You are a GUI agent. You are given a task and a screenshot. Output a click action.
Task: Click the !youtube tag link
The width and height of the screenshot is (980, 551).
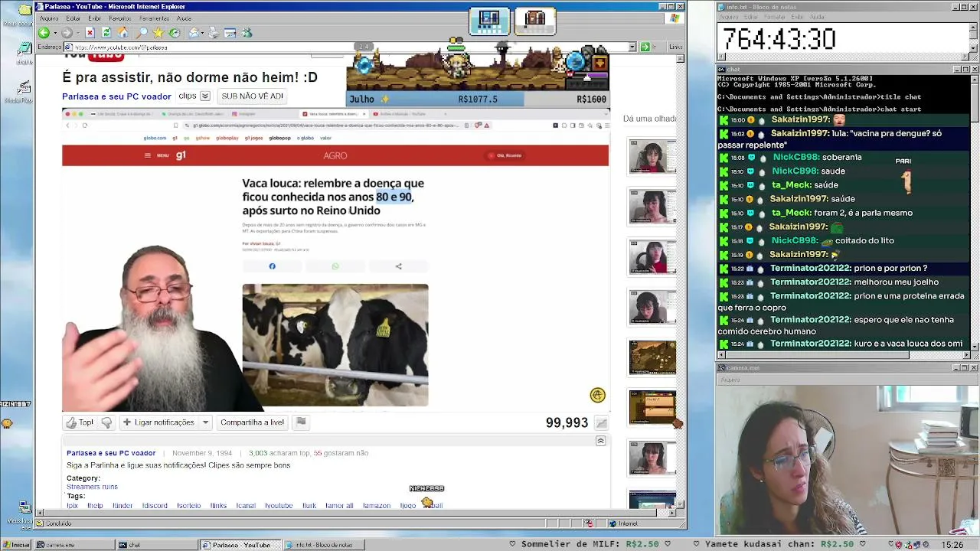coord(279,506)
